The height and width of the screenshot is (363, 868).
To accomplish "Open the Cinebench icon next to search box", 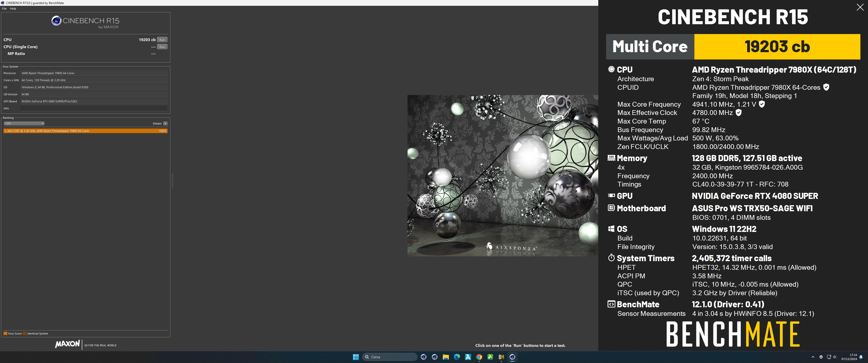I will tap(424, 357).
